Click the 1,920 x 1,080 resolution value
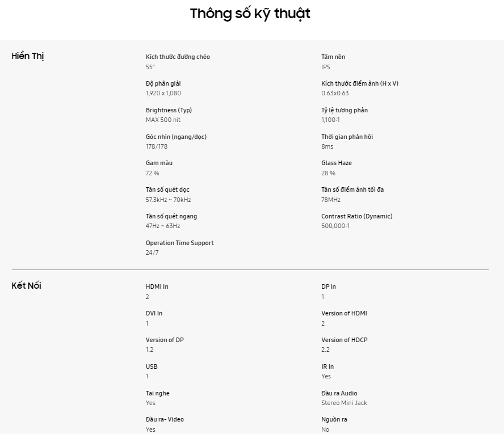504x434 pixels. [x=163, y=93]
